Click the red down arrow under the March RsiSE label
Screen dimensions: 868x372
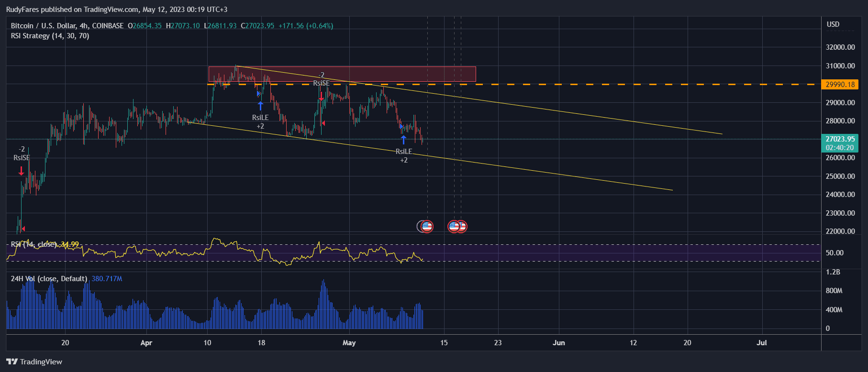point(21,171)
